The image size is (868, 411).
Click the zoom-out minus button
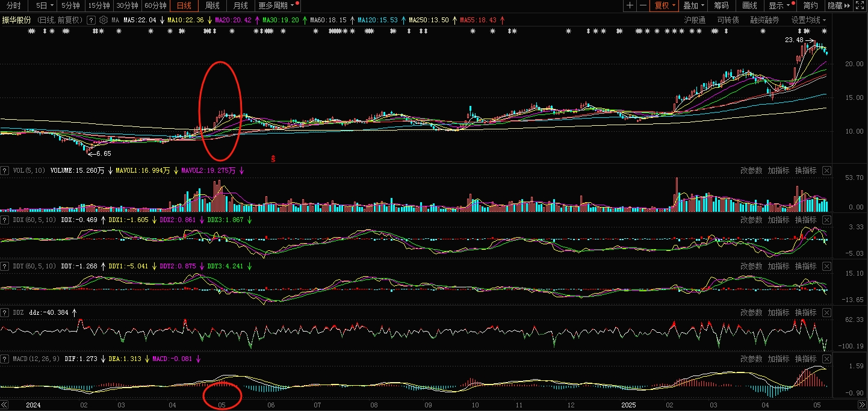pos(643,5)
